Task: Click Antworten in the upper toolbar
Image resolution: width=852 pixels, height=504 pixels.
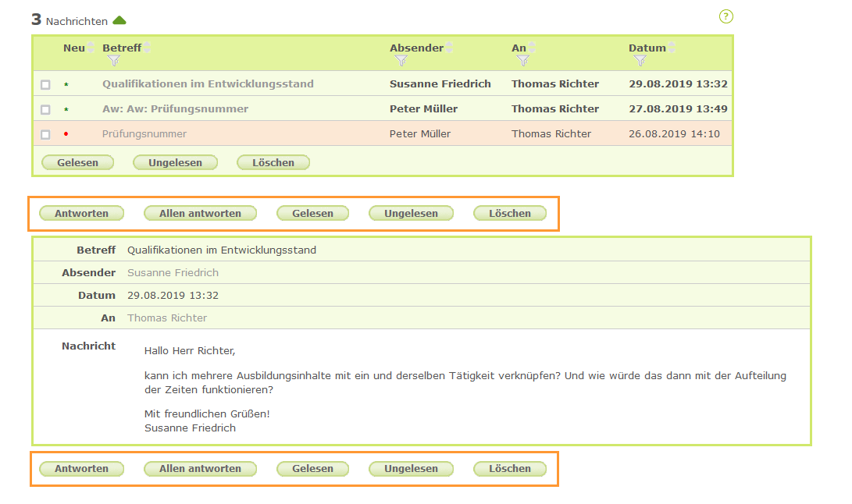Action: tap(81, 213)
